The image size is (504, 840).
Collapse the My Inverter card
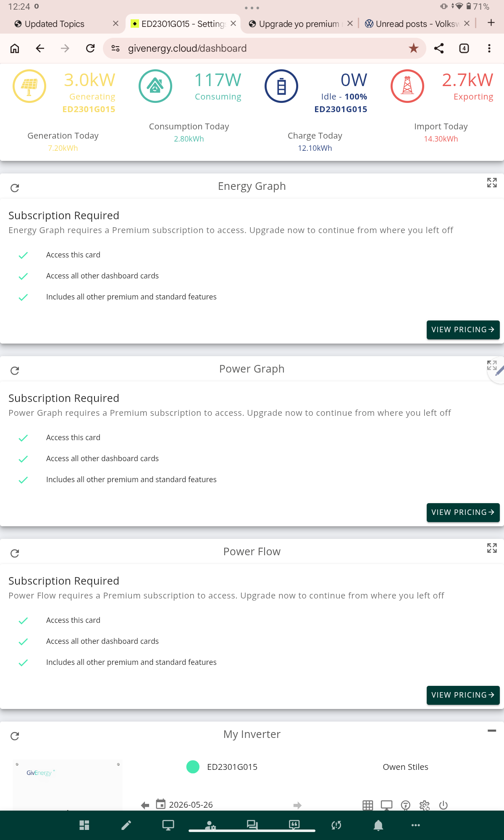(x=492, y=731)
